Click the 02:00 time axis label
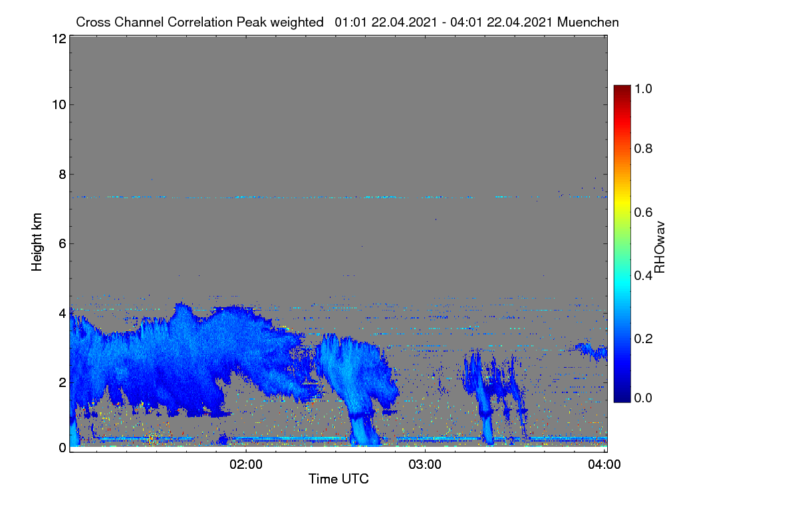Image resolution: width=798 pixels, height=532 pixels. pos(246,465)
